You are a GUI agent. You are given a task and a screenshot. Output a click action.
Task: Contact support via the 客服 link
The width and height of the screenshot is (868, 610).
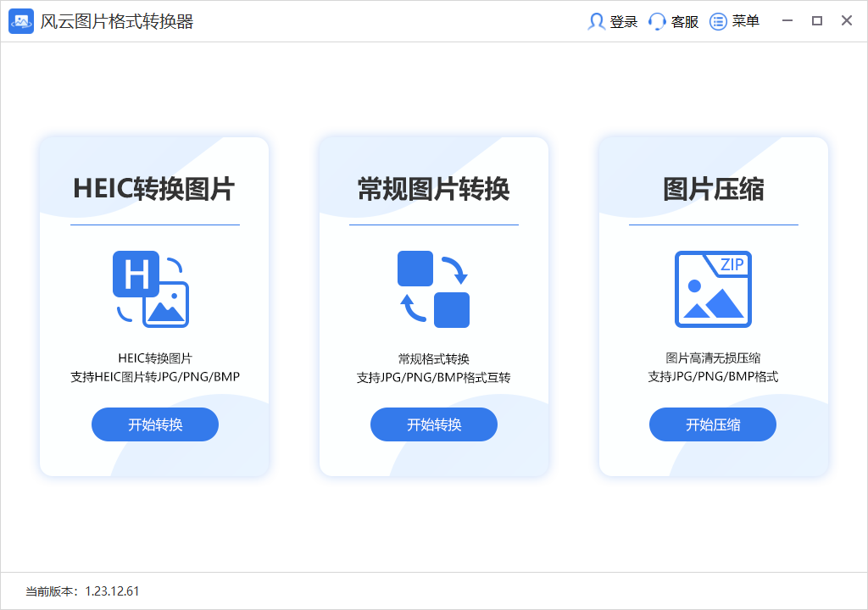[x=683, y=21]
